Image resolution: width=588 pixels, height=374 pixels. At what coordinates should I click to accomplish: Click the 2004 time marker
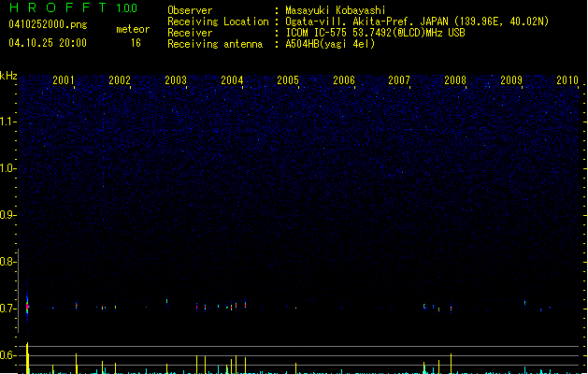coord(232,79)
